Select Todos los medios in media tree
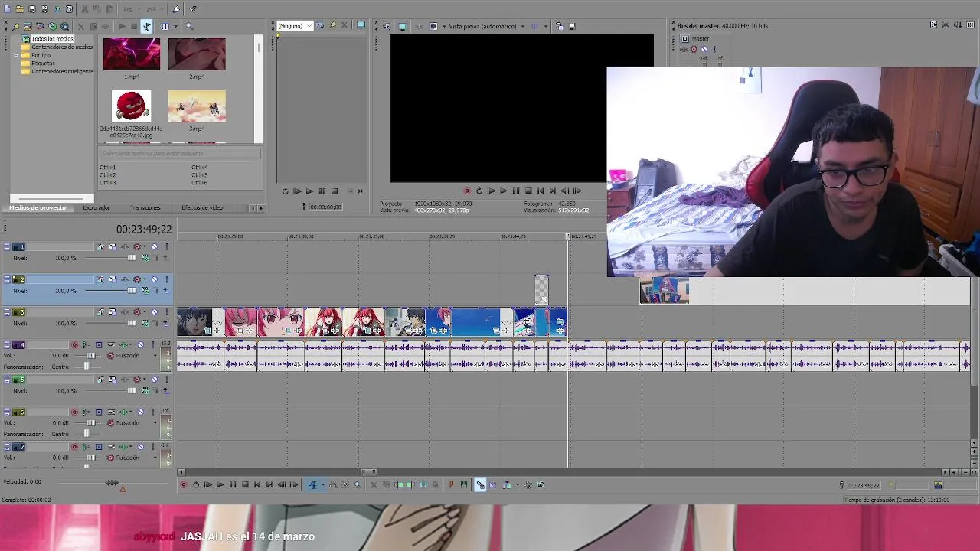The image size is (980, 551). [52, 38]
